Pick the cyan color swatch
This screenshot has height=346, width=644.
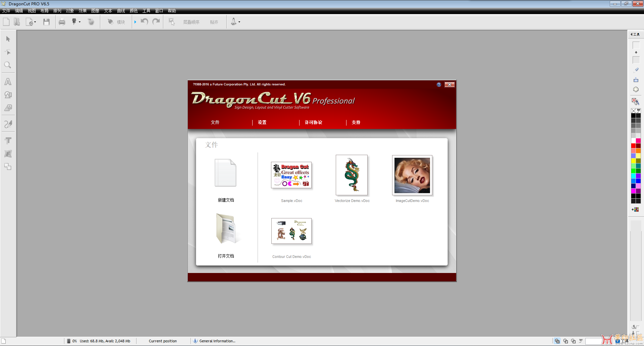point(633,176)
